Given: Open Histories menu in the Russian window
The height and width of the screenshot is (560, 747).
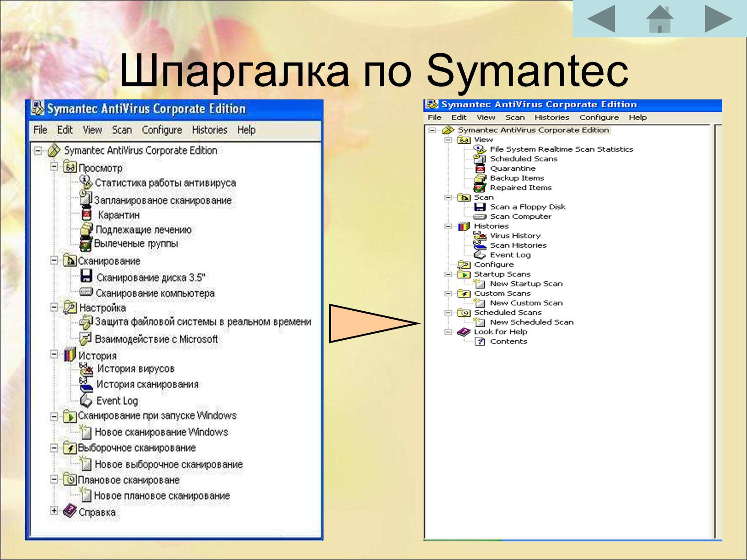Looking at the screenshot, I should (210, 130).
